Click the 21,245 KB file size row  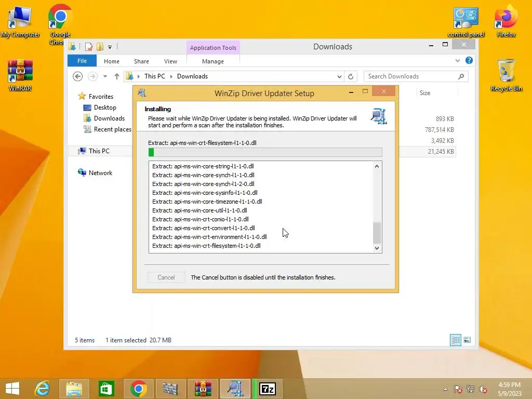click(441, 151)
